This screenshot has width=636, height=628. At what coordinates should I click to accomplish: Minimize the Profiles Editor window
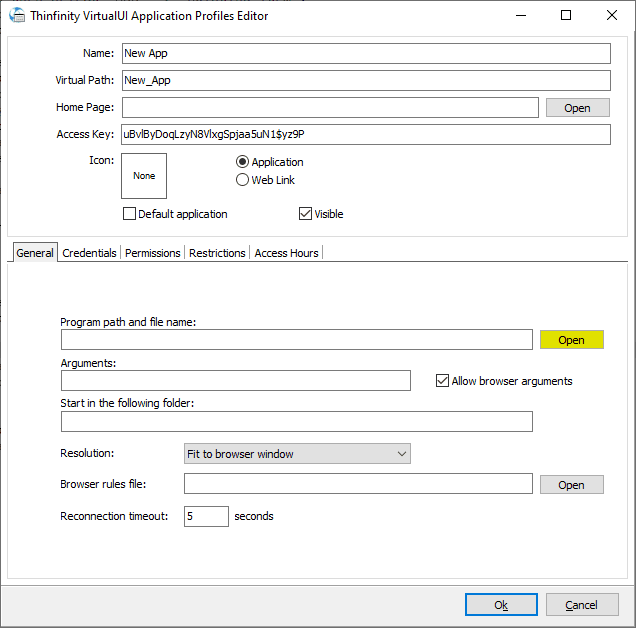pos(521,15)
